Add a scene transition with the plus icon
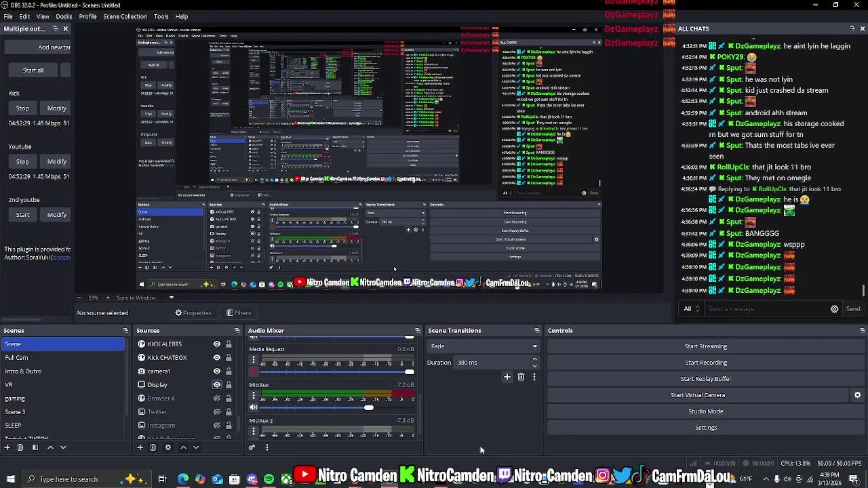The width and height of the screenshot is (868, 488). click(x=507, y=377)
